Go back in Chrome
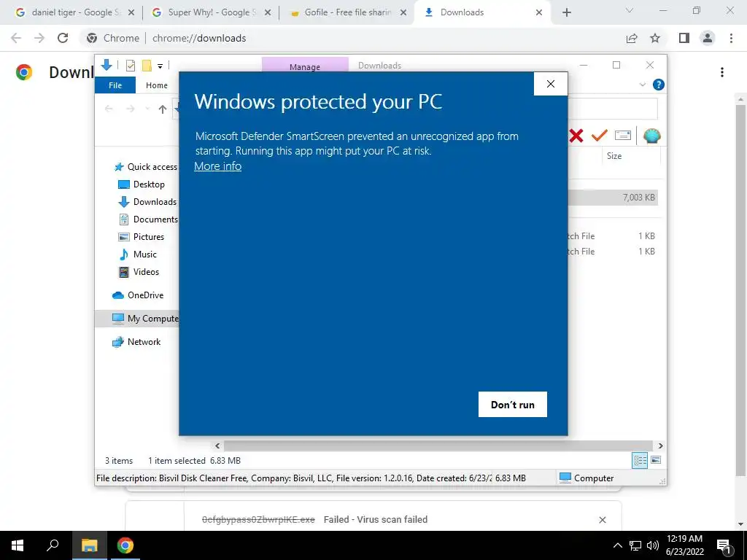The image size is (747, 560). tap(16, 38)
